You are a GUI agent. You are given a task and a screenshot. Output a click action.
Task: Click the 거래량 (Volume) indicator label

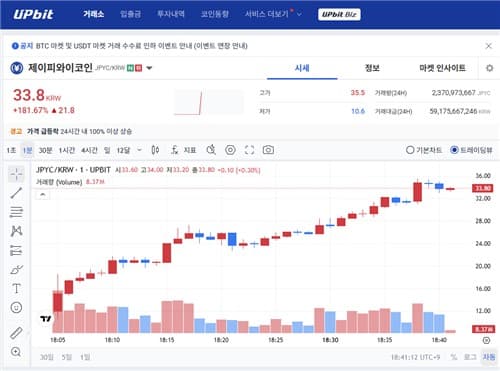point(59,182)
